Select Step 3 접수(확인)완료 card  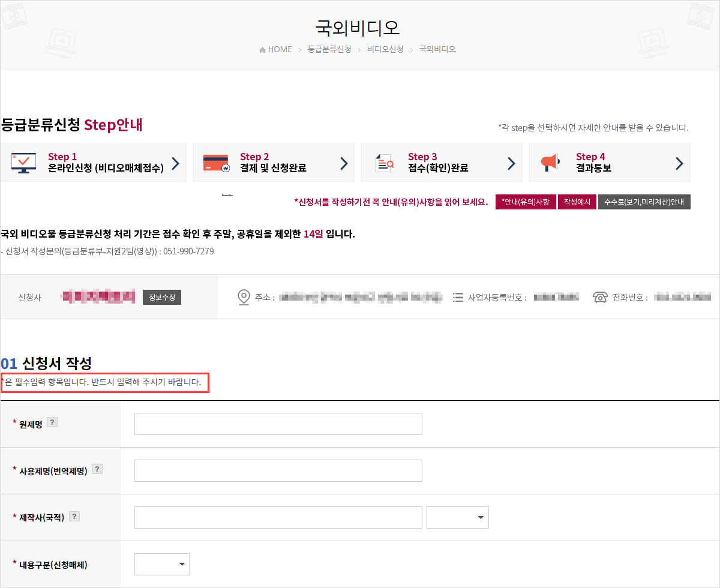point(442,162)
